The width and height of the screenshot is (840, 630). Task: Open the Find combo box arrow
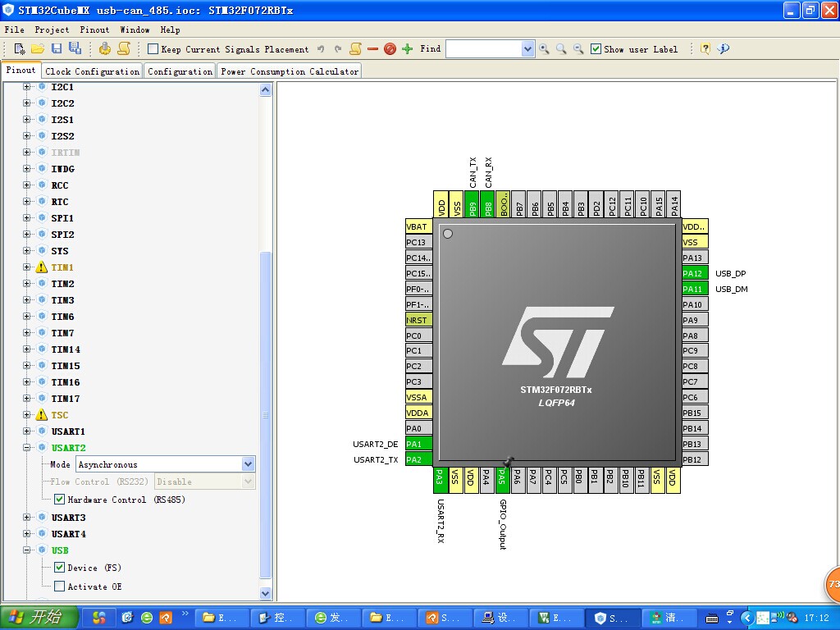coord(527,49)
